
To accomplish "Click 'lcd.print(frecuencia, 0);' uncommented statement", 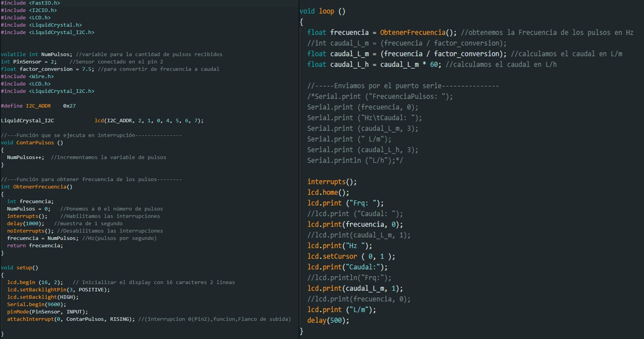I will click(355, 224).
